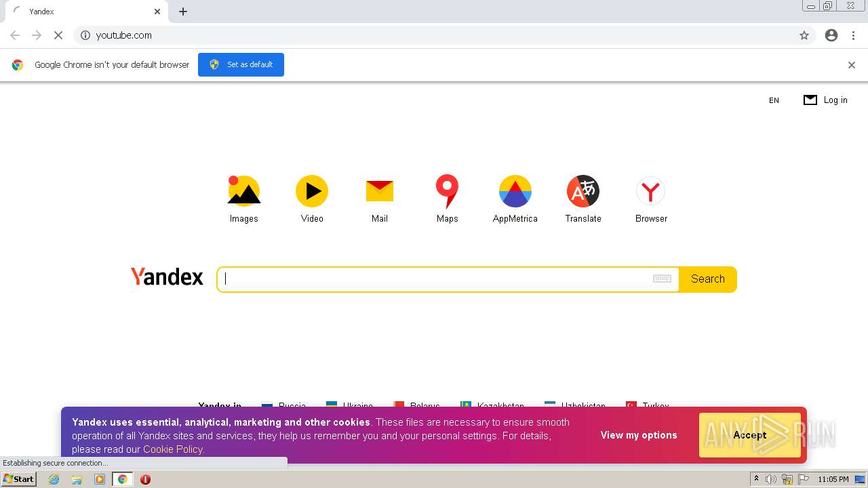
Task: Show hidden system tray icons
Action: tap(756, 479)
